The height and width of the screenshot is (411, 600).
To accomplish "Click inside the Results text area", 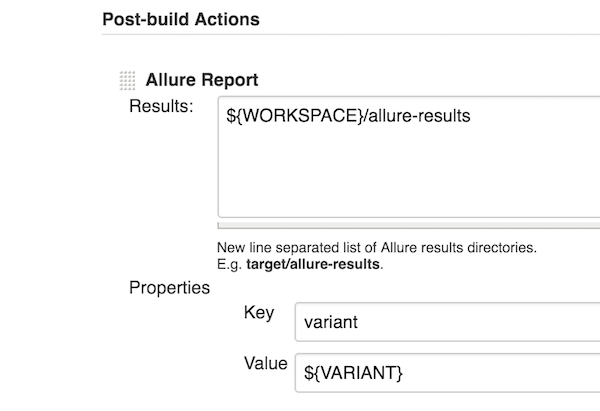I will point(409,157).
